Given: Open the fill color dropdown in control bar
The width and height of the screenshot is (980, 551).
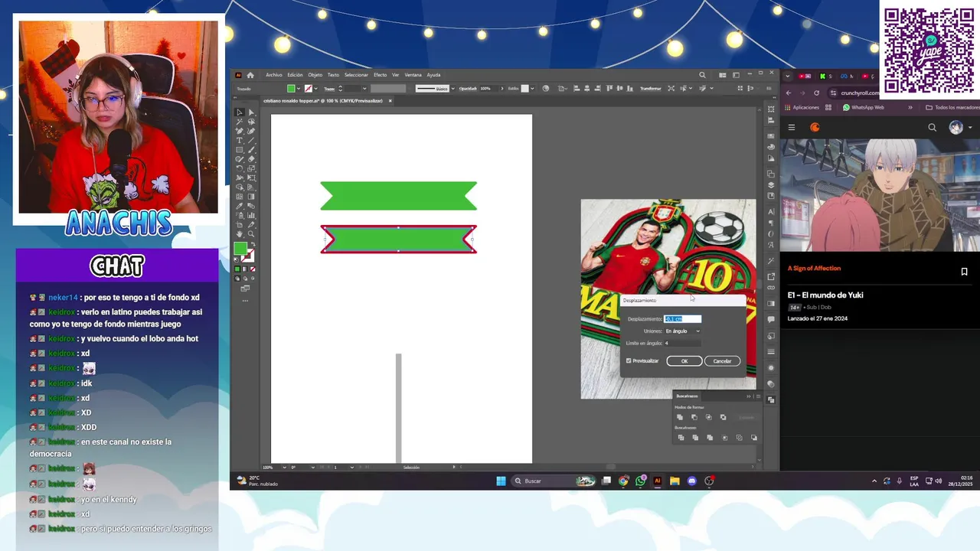Looking at the screenshot, I should tap(299, 88).
